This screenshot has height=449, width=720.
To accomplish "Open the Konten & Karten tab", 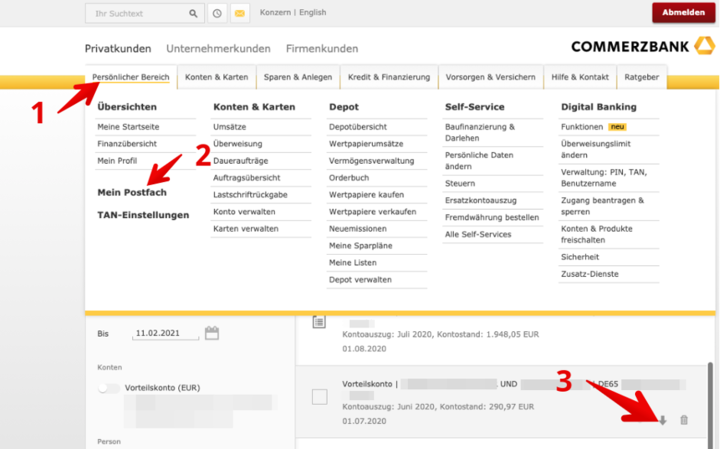I will point(217,77).
